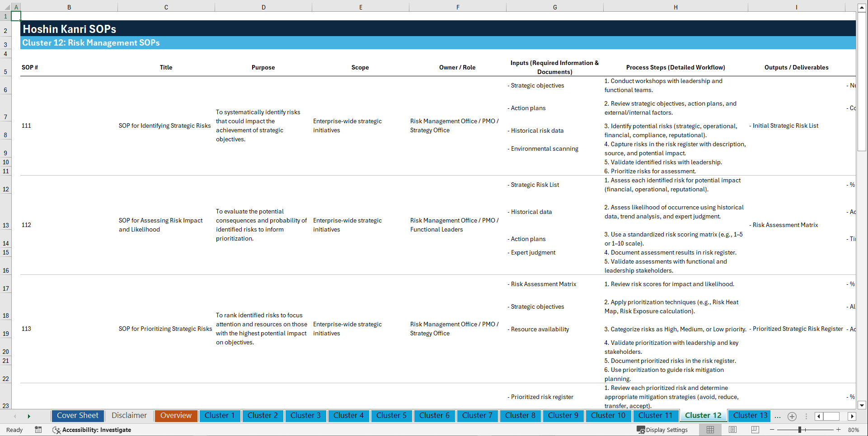
Task: Open Page Break Preview view
Action: point(755,430)
